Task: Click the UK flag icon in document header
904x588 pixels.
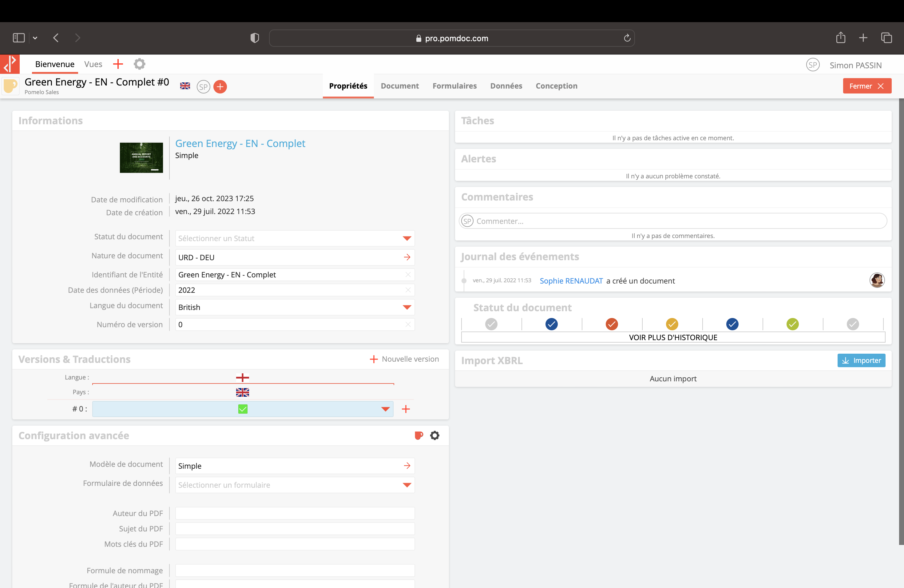Action: point(185,86)
